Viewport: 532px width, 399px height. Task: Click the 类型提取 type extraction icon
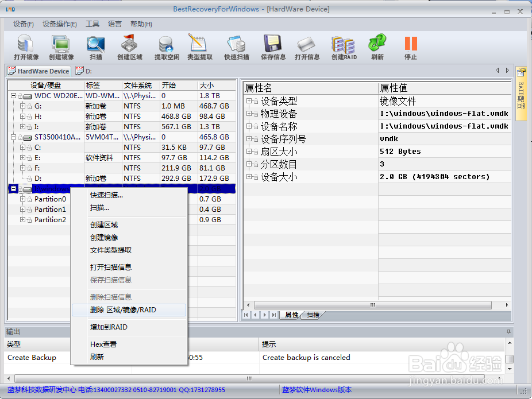tap(199, 47)
